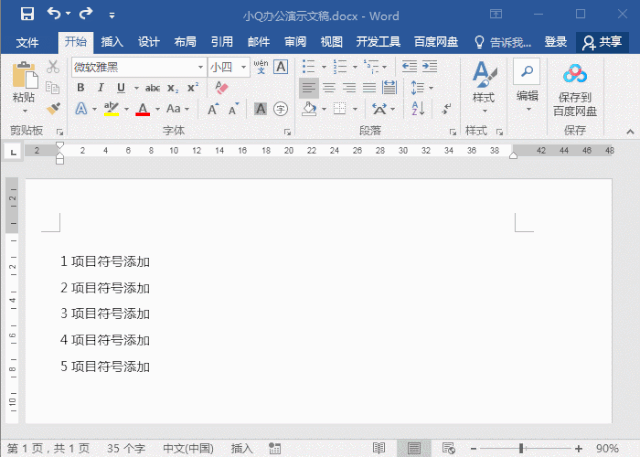Sort text with the A-Z icon
The width and height of the screenshot is (640, 457).
click(x=418, y=109)
